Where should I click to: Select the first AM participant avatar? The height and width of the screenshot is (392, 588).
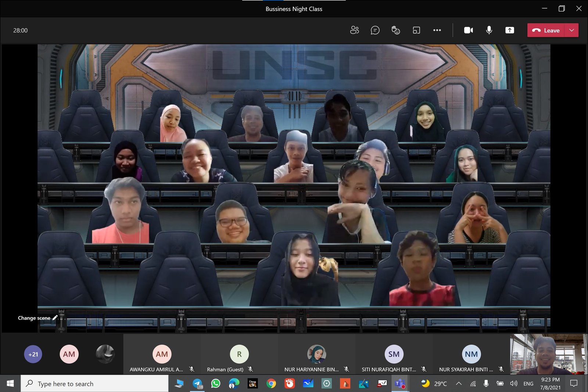pyautogui.click(x=69, y=354)
